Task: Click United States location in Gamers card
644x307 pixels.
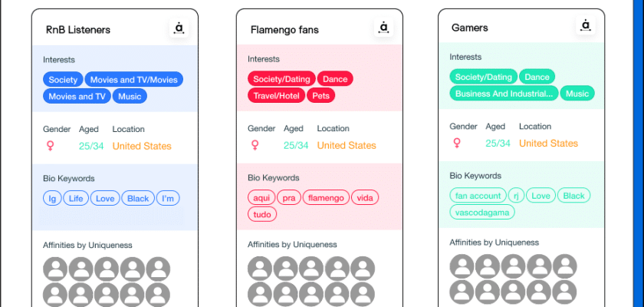Action: (x=548, y=143)
